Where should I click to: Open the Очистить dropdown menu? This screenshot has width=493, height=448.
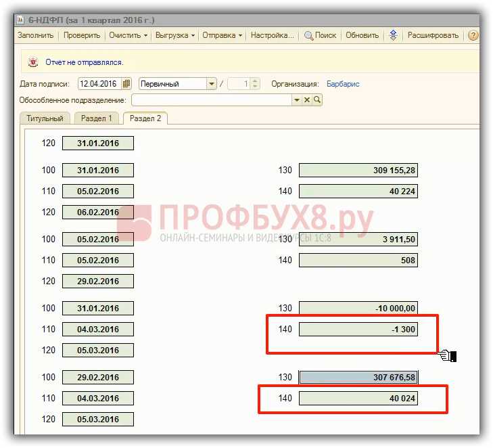[x=128, y=36]
